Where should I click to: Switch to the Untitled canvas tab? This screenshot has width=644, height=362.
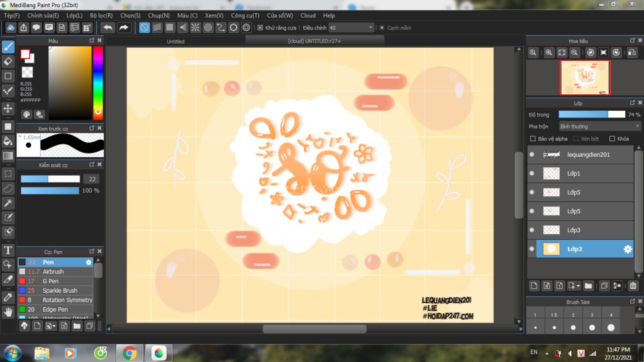(175, 41)
